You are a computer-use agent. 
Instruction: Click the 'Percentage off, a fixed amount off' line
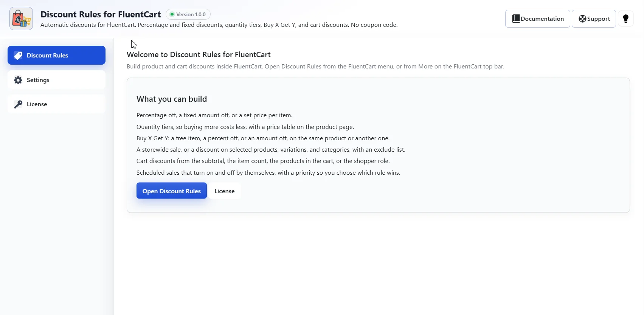tap(214, 115)
